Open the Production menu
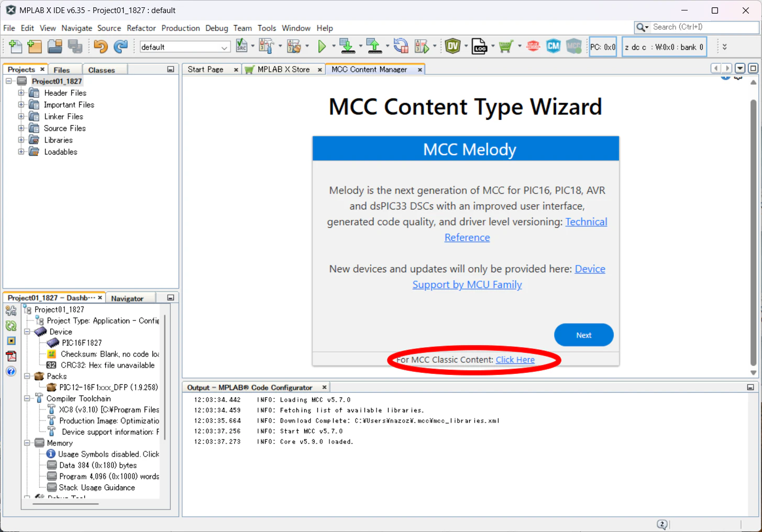This screenshot has width=762, height=532. [x=181, y=28]
